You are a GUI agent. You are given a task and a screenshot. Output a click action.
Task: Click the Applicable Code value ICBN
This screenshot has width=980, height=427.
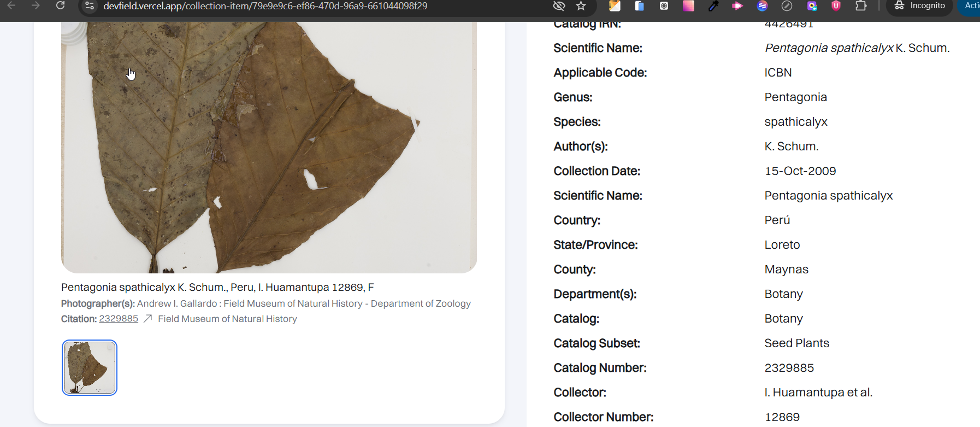click(x=778, y=73)
